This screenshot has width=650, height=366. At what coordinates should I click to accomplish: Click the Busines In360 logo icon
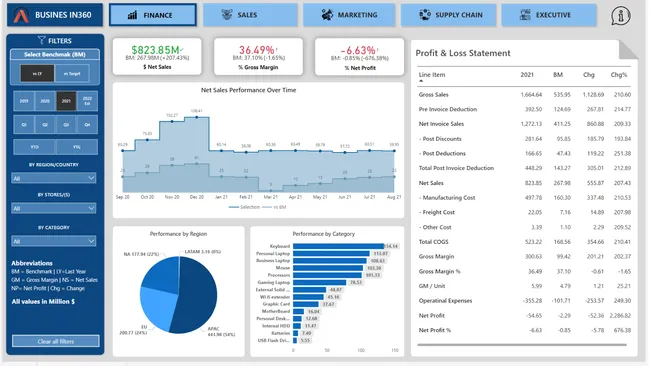21,15
